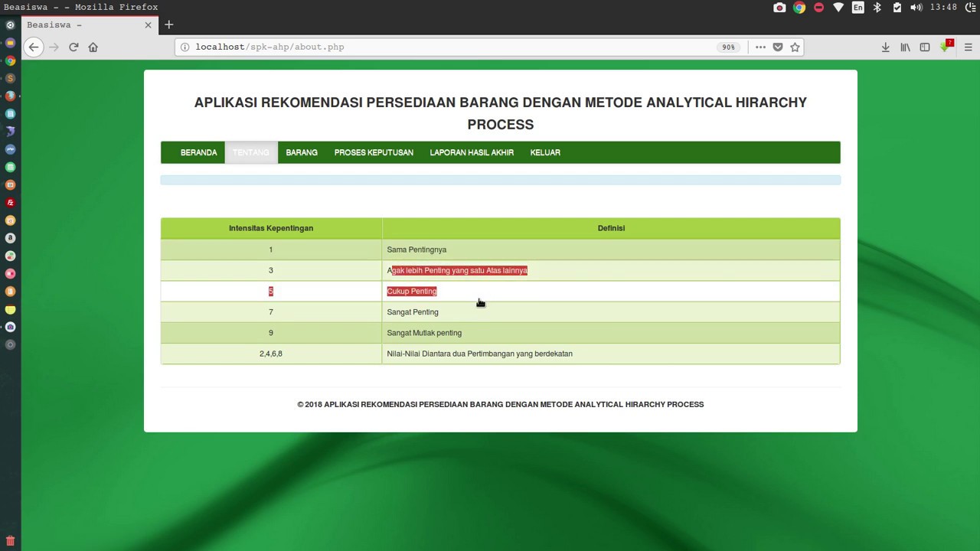Open the yellow sticky notes dock icon
Screen dimensions: 980x551
pos(10,309)
